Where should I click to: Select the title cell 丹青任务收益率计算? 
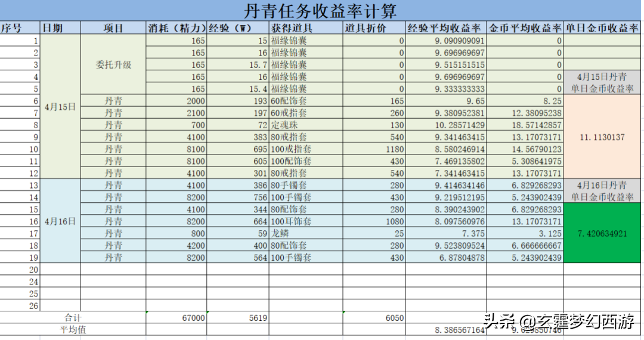(321, 11)
